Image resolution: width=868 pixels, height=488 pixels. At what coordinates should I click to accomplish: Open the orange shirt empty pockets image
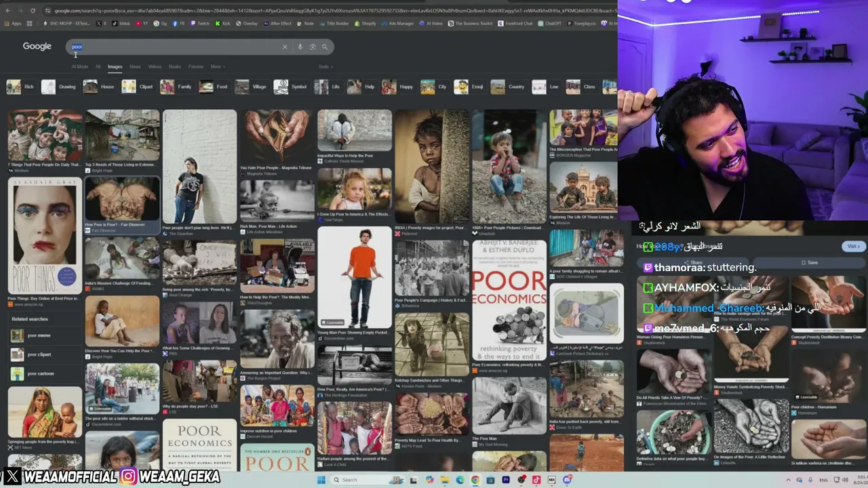[x=355, y=278]
